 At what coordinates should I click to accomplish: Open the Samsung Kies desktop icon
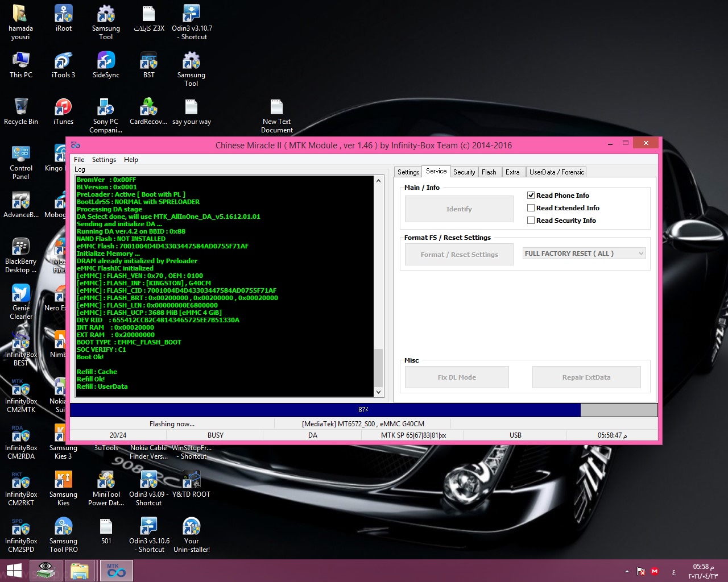(63, 488)
